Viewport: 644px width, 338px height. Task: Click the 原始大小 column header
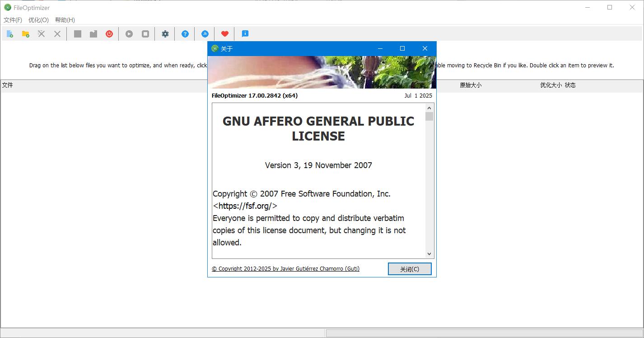471,85
